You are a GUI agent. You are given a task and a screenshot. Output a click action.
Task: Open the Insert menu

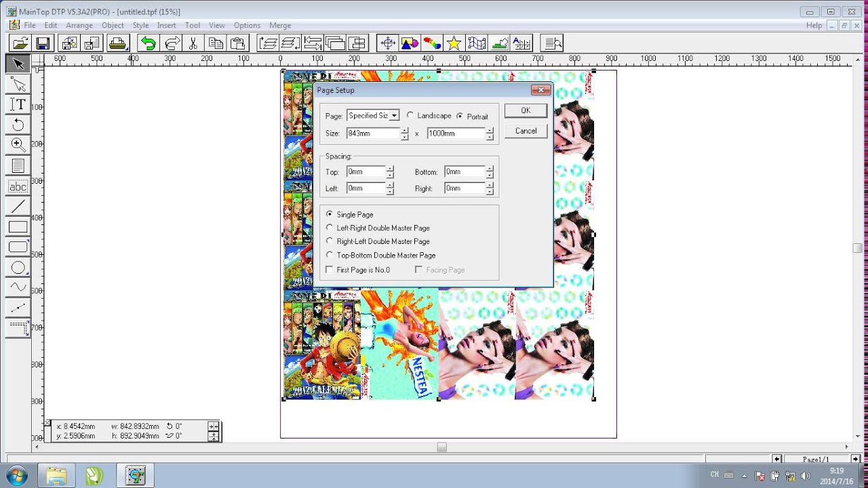click(x=167, y=25)
